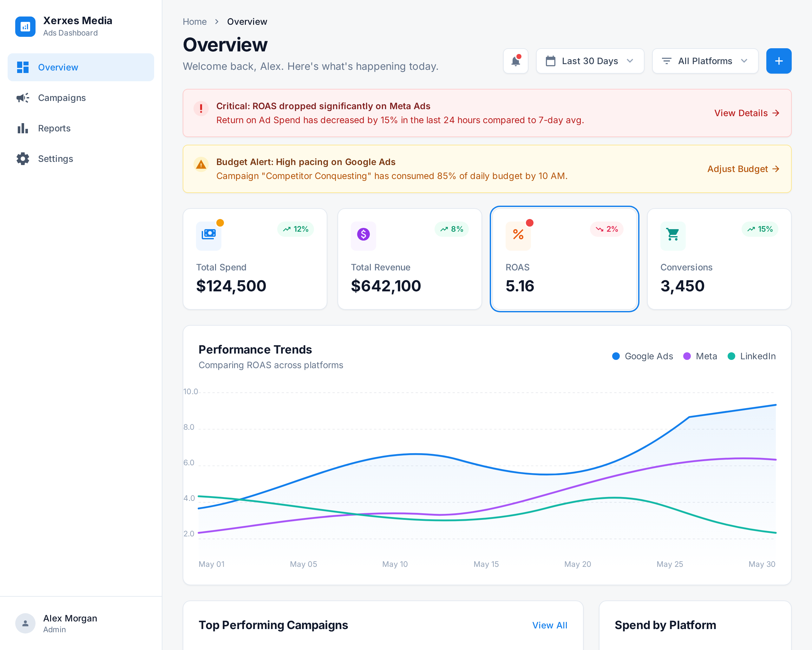This screenshot has height=650, width=812.
Task: Click the critical alert exclamation icon
Action: (201, 109)
